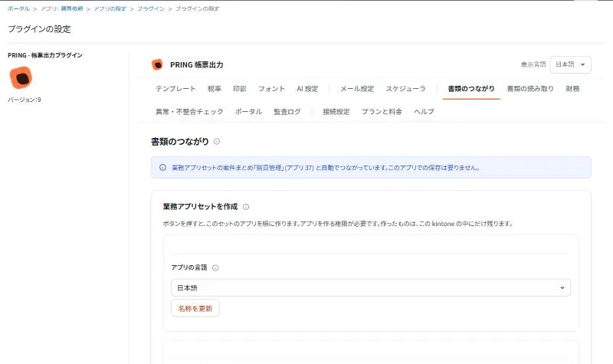Open help icon next to 業務アプリセットを作成
Screen dimensions: 613x364
point(246,207)
